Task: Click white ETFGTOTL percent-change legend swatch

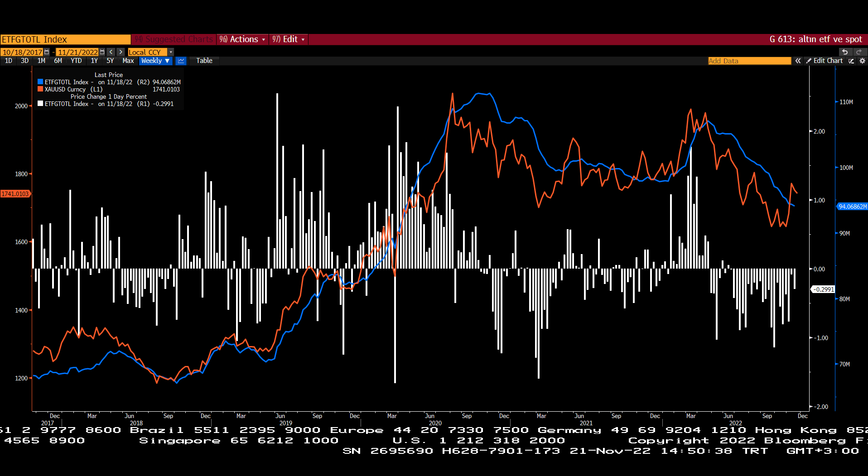Action: tap(40, 104)
